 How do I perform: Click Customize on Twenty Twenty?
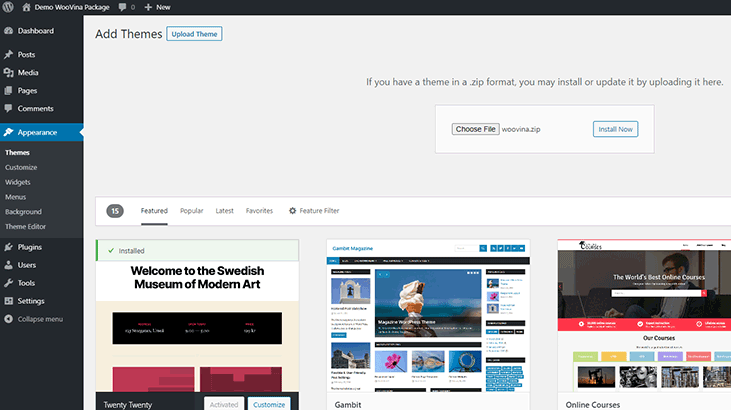269,404
